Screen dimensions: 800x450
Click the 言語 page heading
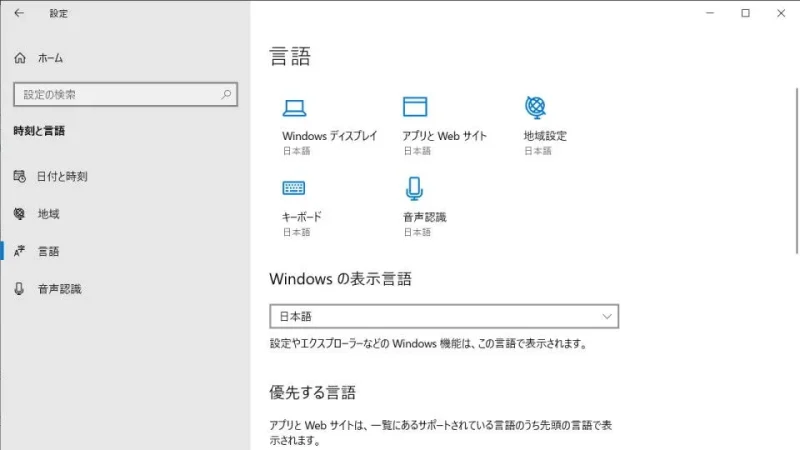pos(290,56)
